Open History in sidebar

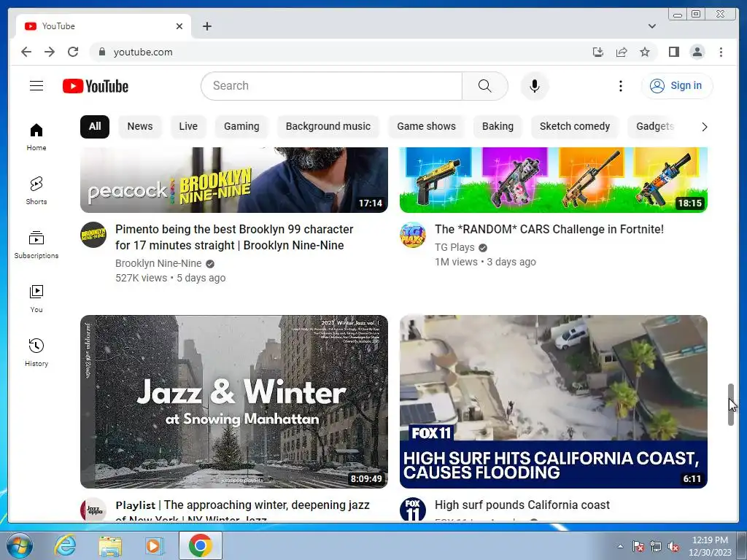(x=36, y=352)
